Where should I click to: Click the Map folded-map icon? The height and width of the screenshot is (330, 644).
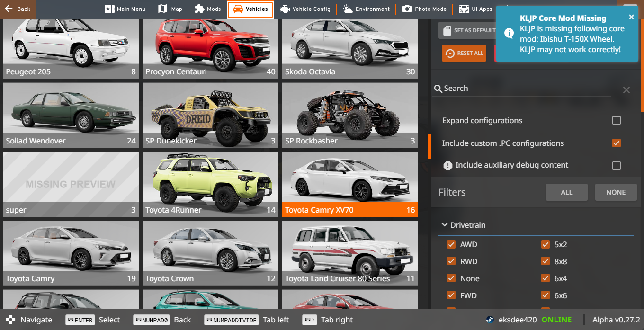point(163,9)
